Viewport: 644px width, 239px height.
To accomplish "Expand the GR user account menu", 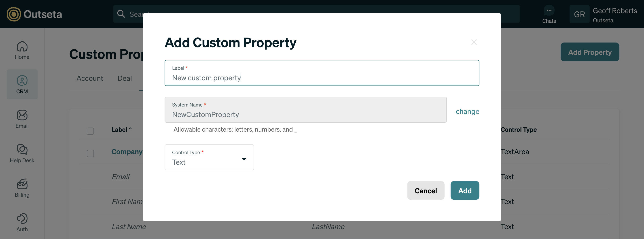I will [x=580, y=14].
